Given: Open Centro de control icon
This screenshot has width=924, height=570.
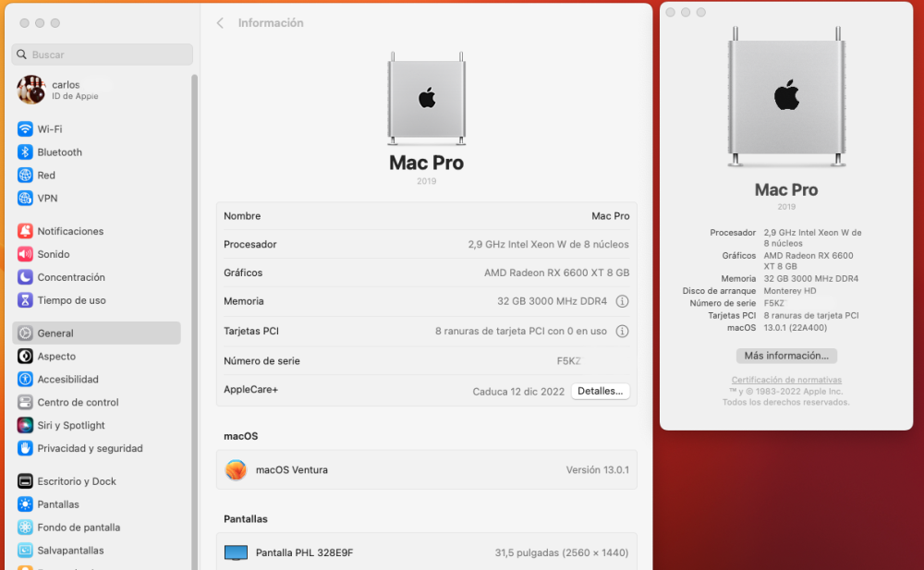Looking at the screenshot, I should pos(25,402).
